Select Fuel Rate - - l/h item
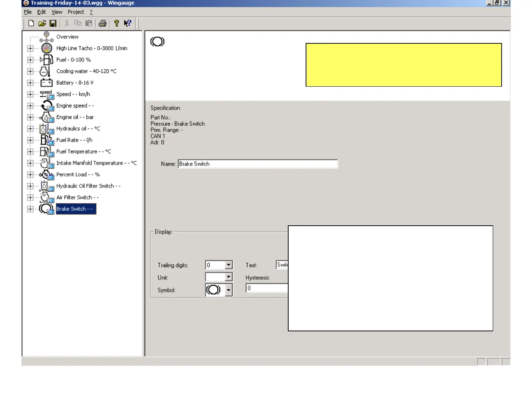The width and height of the screenshot is (532, 398). 74,140
